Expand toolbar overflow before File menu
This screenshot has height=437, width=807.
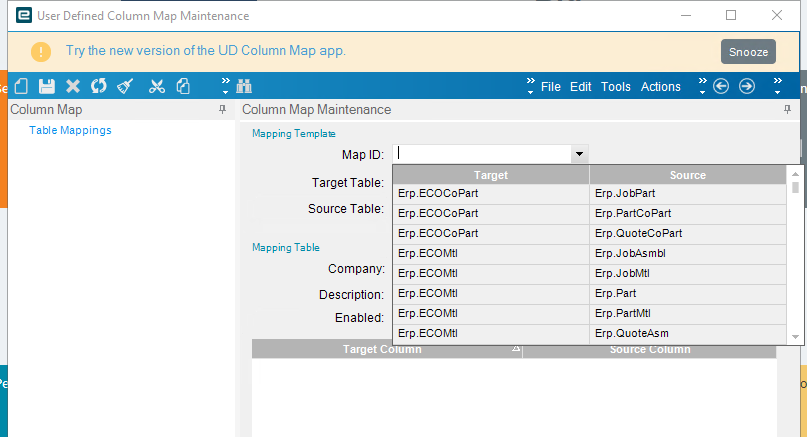[x=531, y=86]
